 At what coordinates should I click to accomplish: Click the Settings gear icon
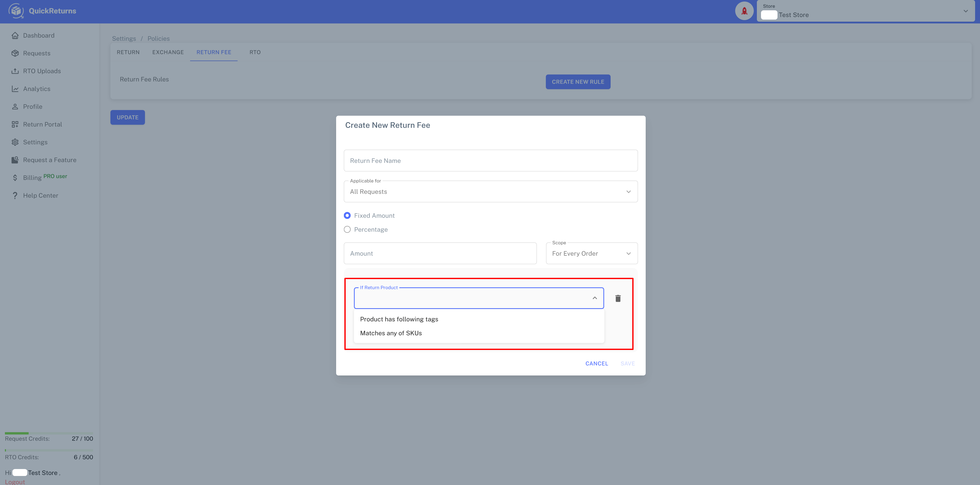(15, 142)
